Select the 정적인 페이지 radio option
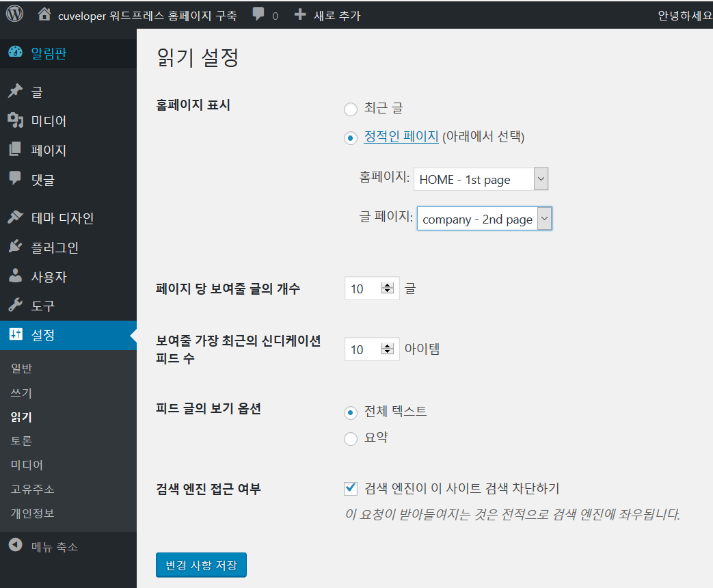Viewport: 713px width, 588px height. tap(351, 138)
